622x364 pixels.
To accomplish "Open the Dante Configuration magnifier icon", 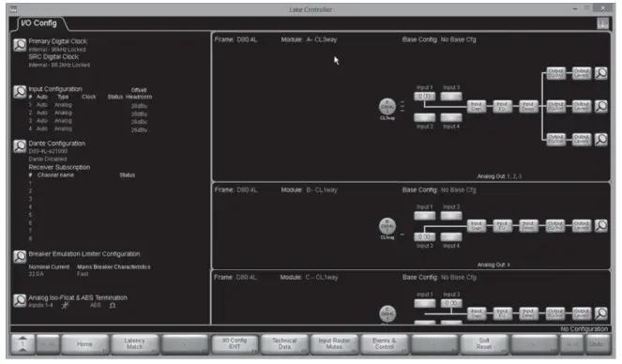I will tap(20, 146).
